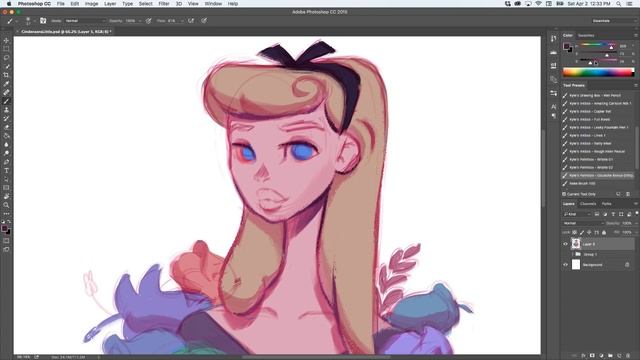
Task: Toggle pressure for size in options bar
Action: [x=204, y=20]
